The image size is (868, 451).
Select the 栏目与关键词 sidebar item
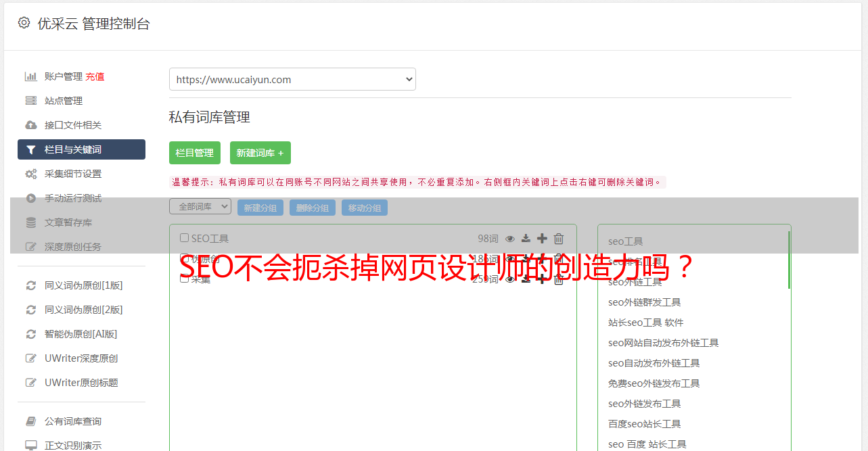point(81,149)
